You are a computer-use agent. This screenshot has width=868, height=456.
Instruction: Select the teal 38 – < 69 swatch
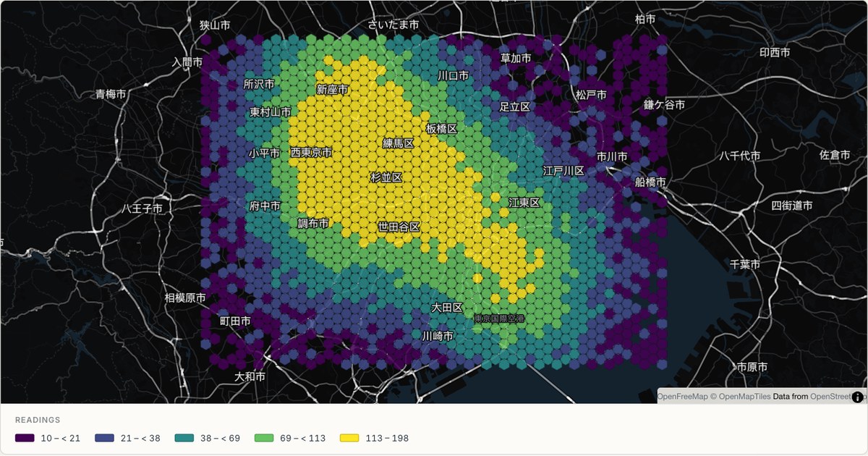184,438
